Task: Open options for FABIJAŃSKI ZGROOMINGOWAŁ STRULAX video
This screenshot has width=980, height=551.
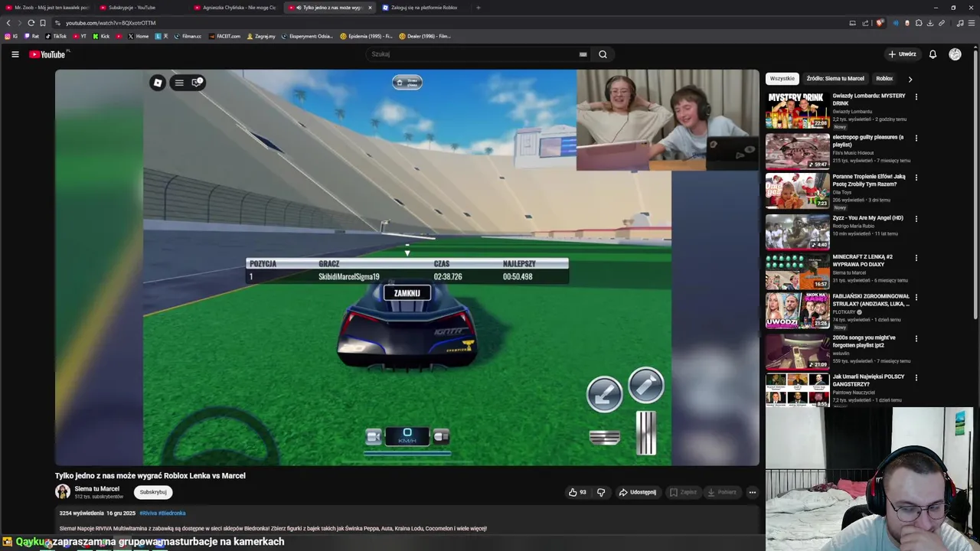Action: click(916, 297)
